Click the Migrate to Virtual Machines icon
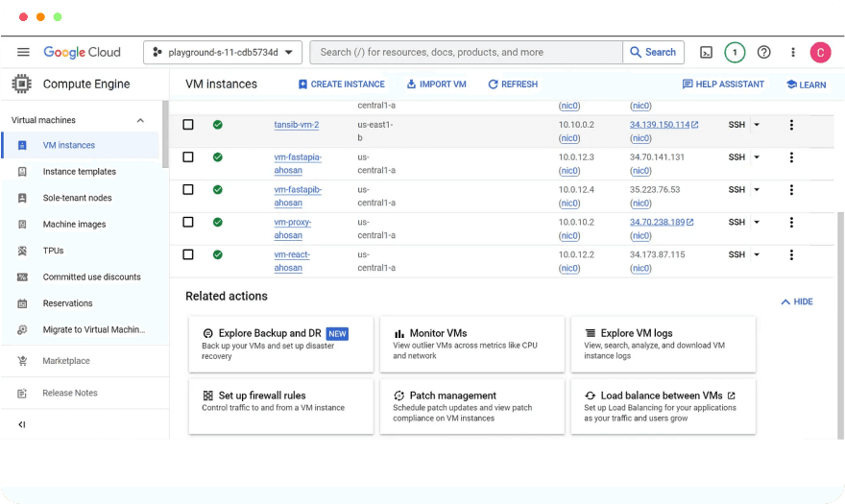Viewport: 845px width, 504px height. point(22,330)
